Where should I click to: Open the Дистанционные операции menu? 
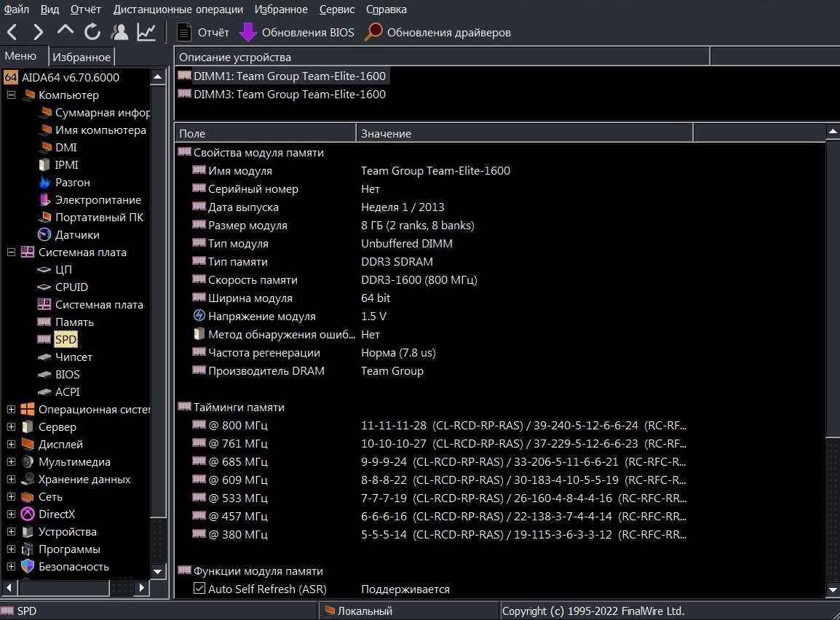click(x=178, y=9)
